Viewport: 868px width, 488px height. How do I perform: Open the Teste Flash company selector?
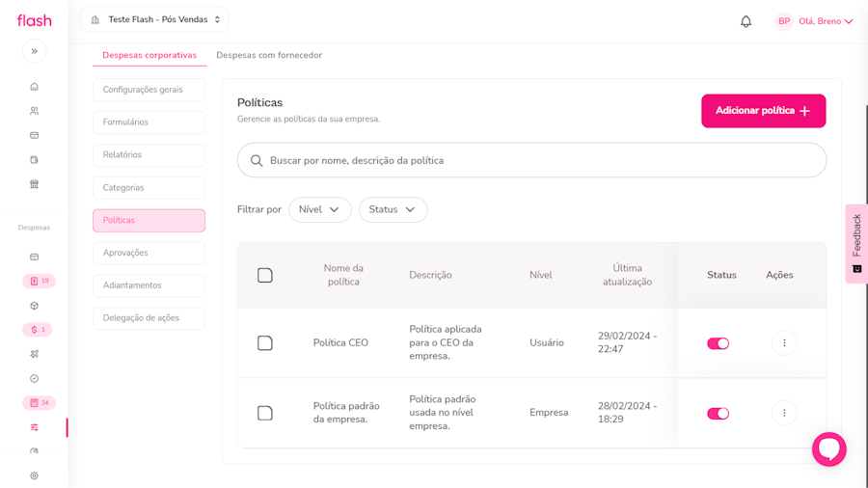point(154,20)
